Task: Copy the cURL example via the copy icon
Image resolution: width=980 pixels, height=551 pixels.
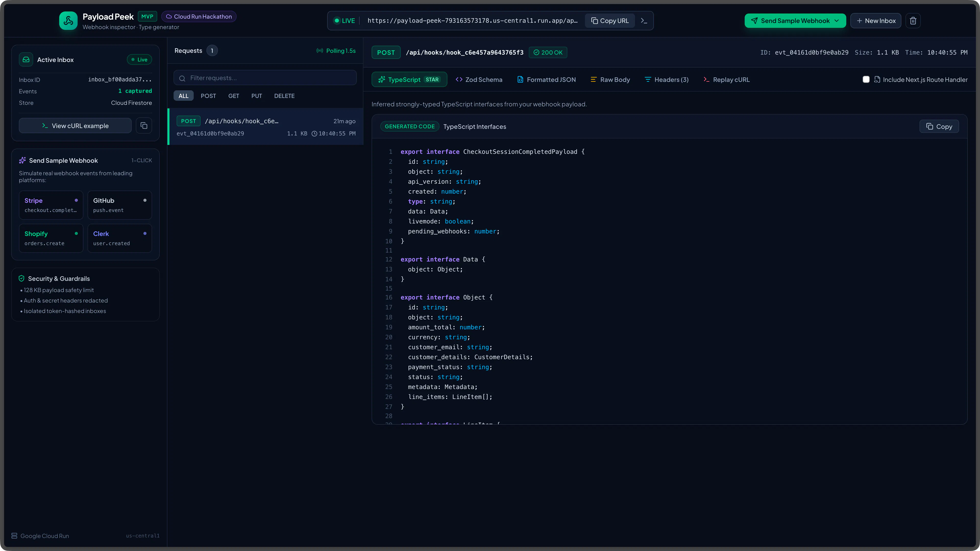Action: pos(144,126)
